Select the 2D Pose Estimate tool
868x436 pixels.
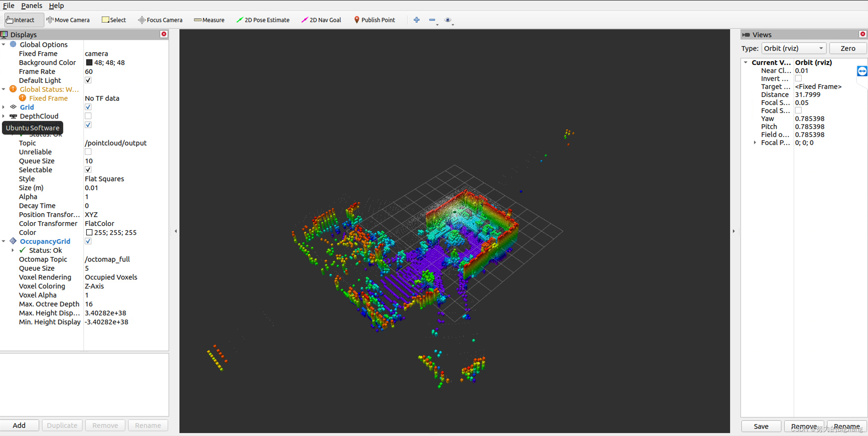(263, 20)
